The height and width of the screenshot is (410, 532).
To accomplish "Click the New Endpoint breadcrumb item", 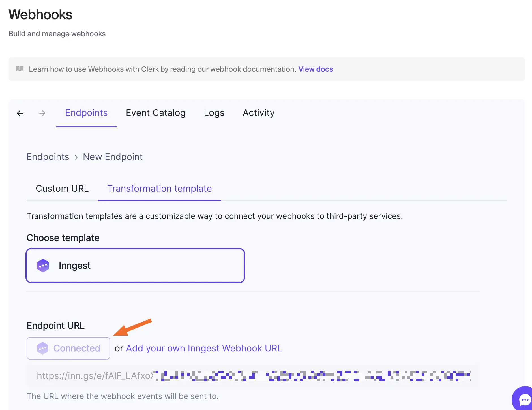I will coord(113,157).
